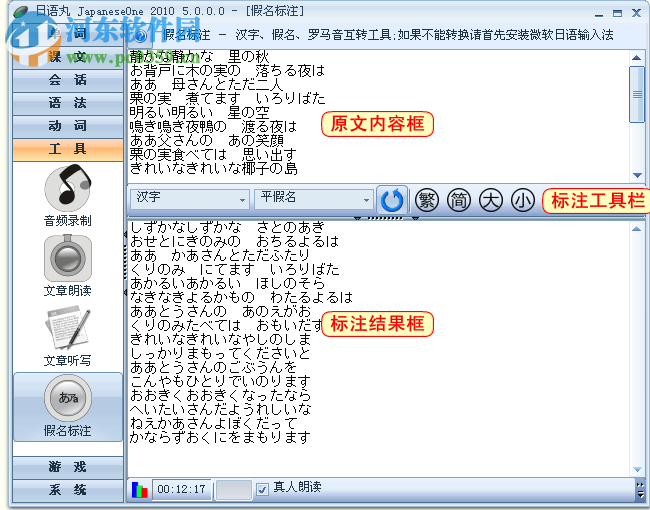Screen dimensions: 650x510
Task: Switch to the 系统 section
Action: (x=68, y=490)
